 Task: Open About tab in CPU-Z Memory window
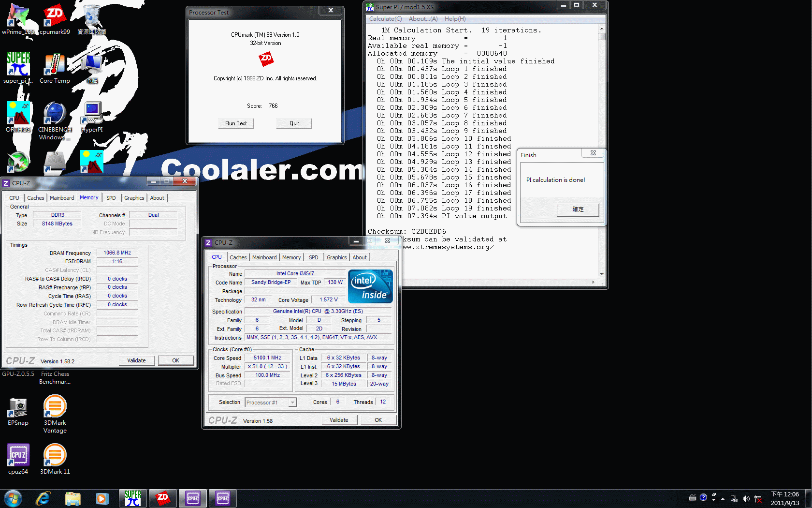pos(157,198)
